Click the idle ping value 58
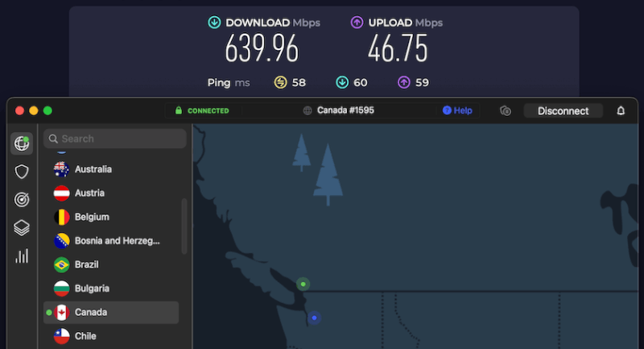 (299, 83)
